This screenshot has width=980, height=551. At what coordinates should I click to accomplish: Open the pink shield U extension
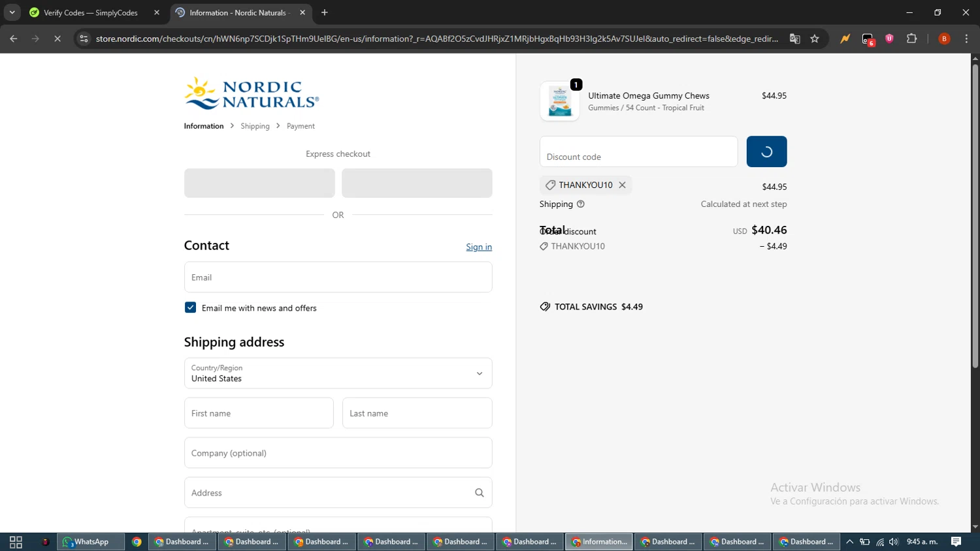pos(889,39)
